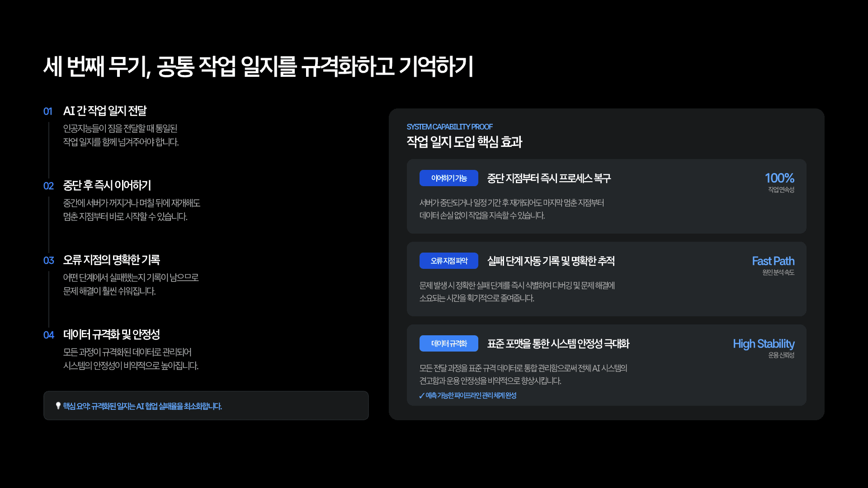Click the SYSTEM CAPABILITY PROOF label
The image size is (868, 488).
pos(449,127)
